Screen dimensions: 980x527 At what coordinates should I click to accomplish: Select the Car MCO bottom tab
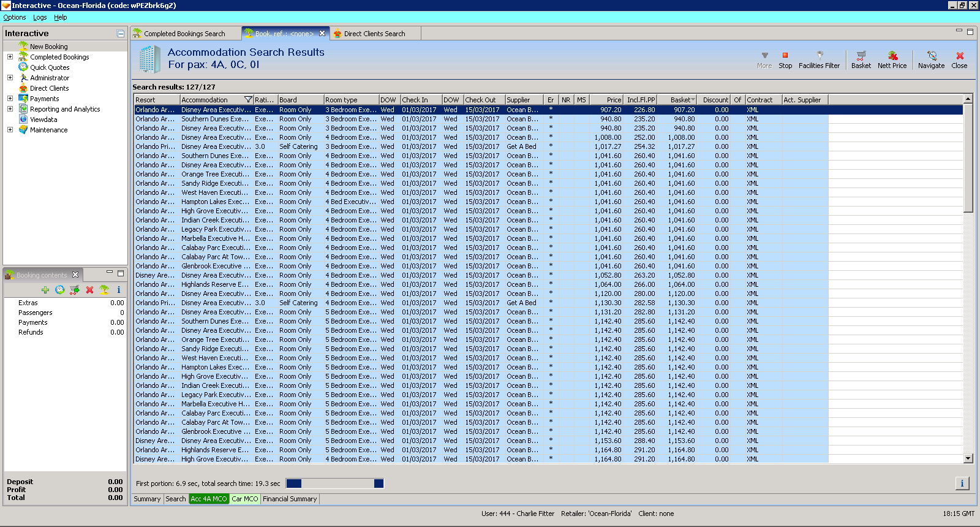(245, 499)
